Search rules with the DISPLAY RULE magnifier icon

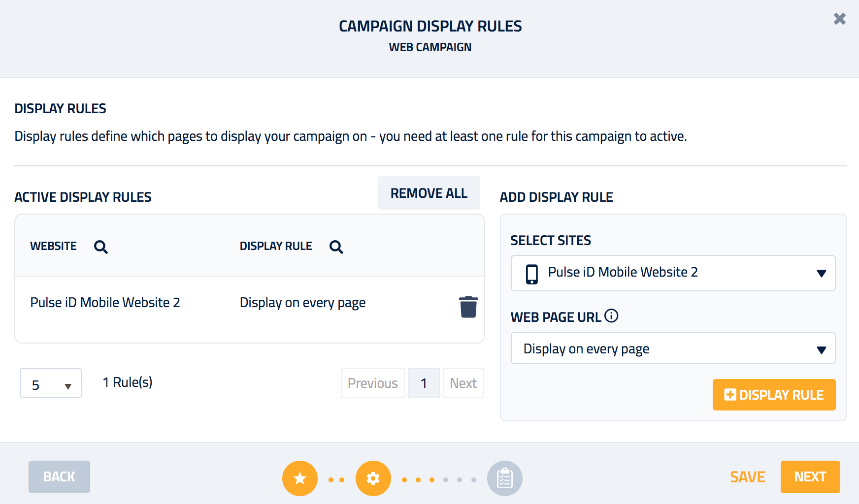click(x=336, y=247)
